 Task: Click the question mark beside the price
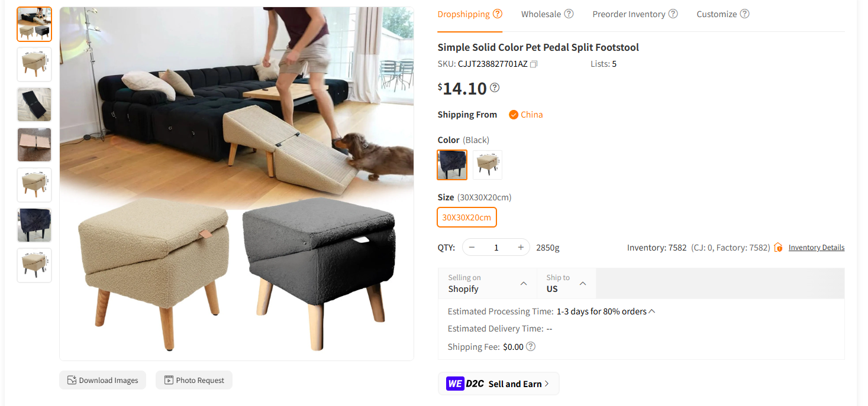[495, 89]
